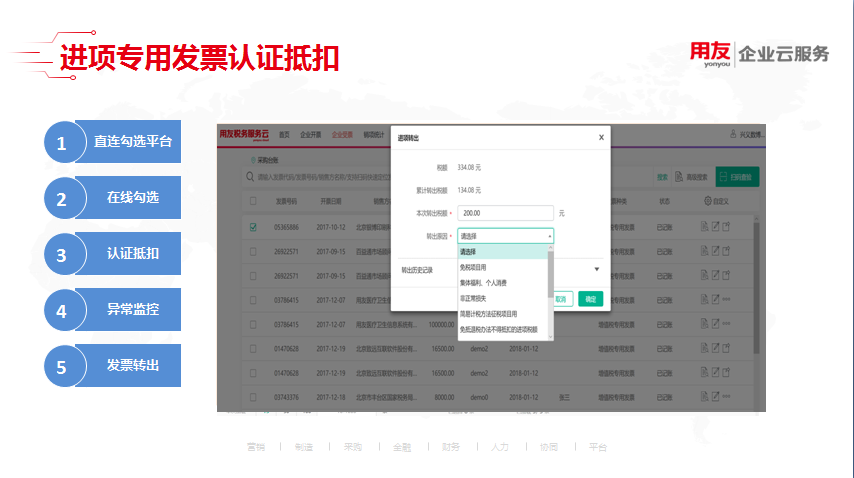Image resolution: width=854 pixels, height=478 pixels.
Task: Open the 转出原因 dropdown
Action: coord(505,236)
